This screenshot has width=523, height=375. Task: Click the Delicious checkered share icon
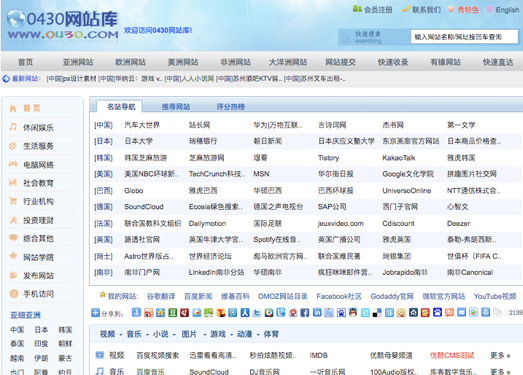pos(377,313)
